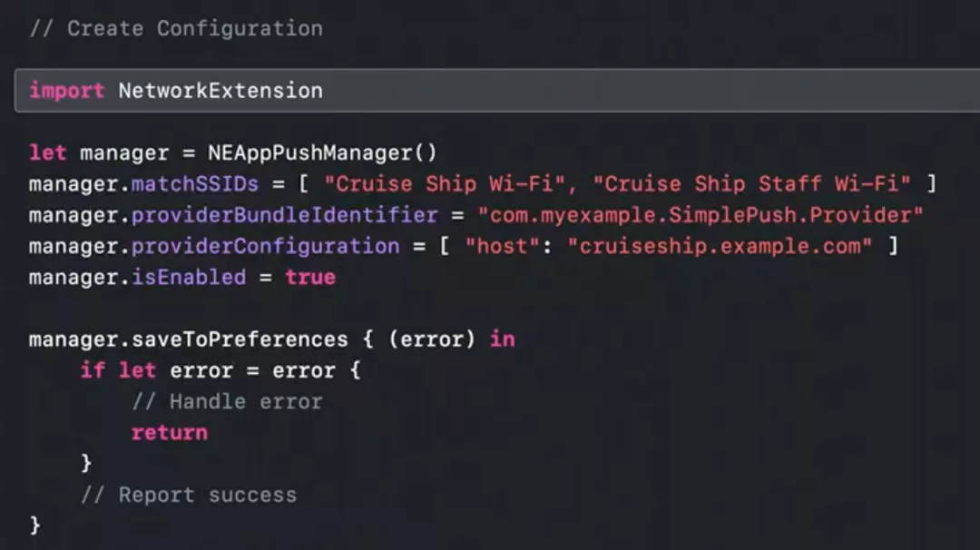Click the "Cruise Ship Staff Wi-Fi" string
980x550 pixels.
751,184
